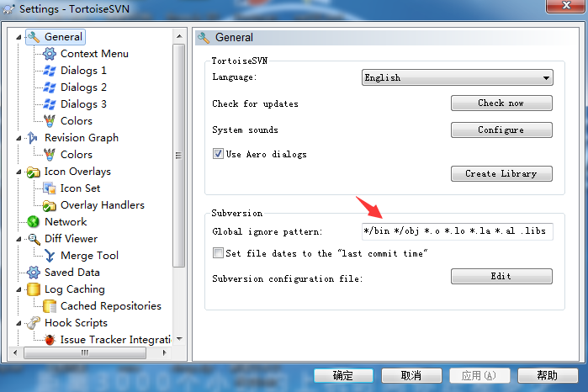The image size is (588, 392).
Task: Click the Context Menu gear icon
Action: click(x=50, y=54)
